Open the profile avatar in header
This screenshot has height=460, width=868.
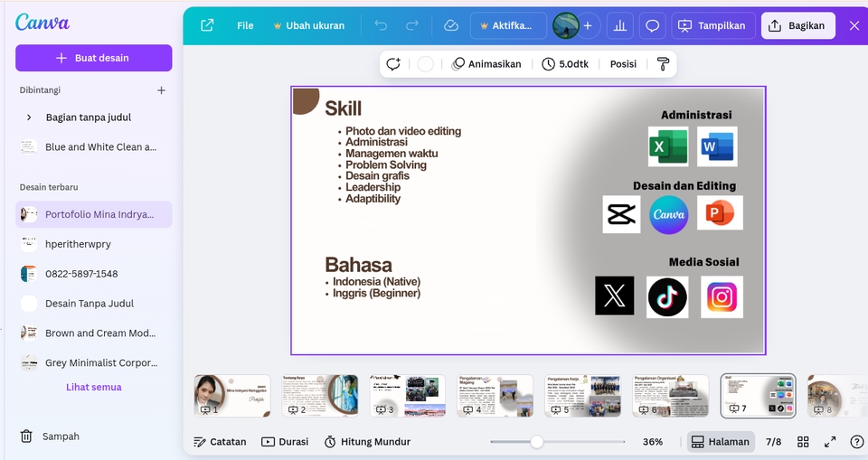tap(566, 25)
